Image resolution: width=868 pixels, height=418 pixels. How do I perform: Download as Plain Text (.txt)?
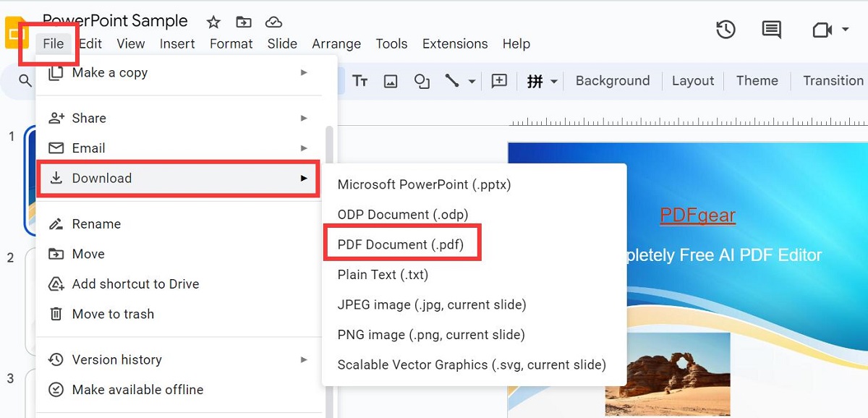(x=474, y=274)
